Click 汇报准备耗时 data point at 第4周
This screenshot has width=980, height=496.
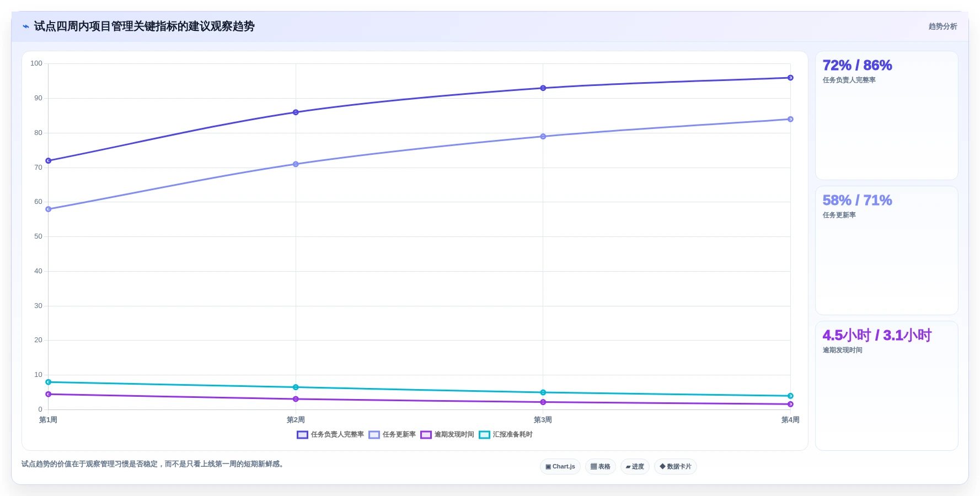790,396
